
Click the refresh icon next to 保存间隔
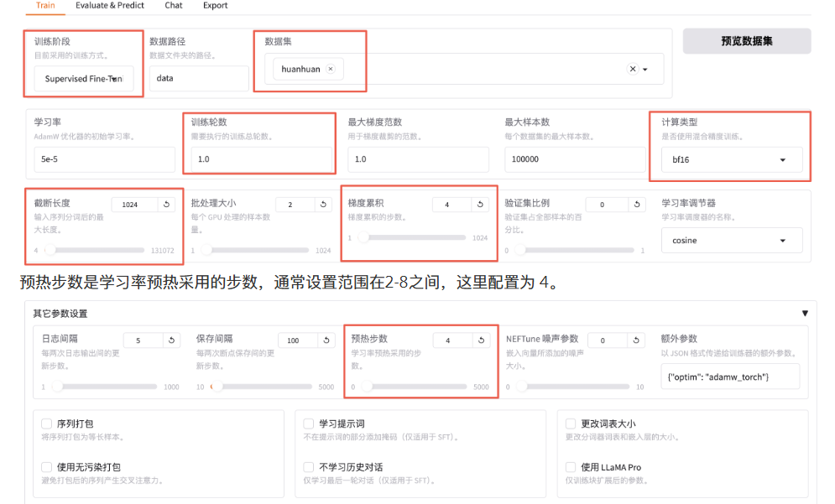[x=326, y=340]
